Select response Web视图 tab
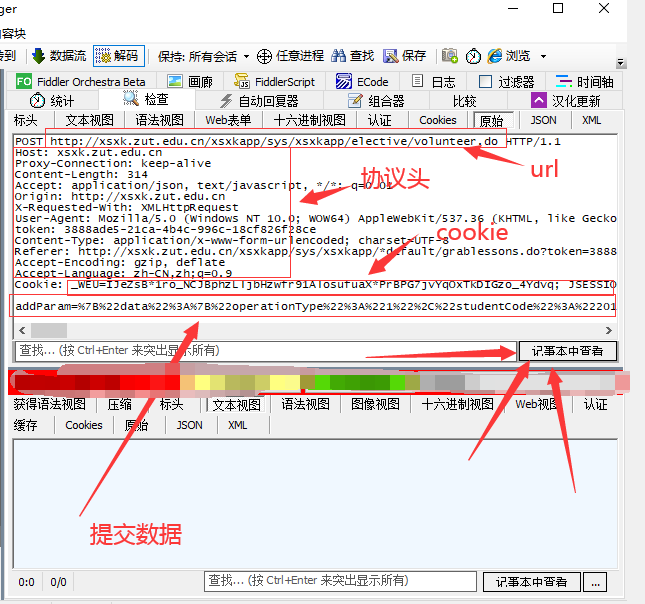This screenshot has height=604, width=645. pyautogui.click(x=536, y=404)
